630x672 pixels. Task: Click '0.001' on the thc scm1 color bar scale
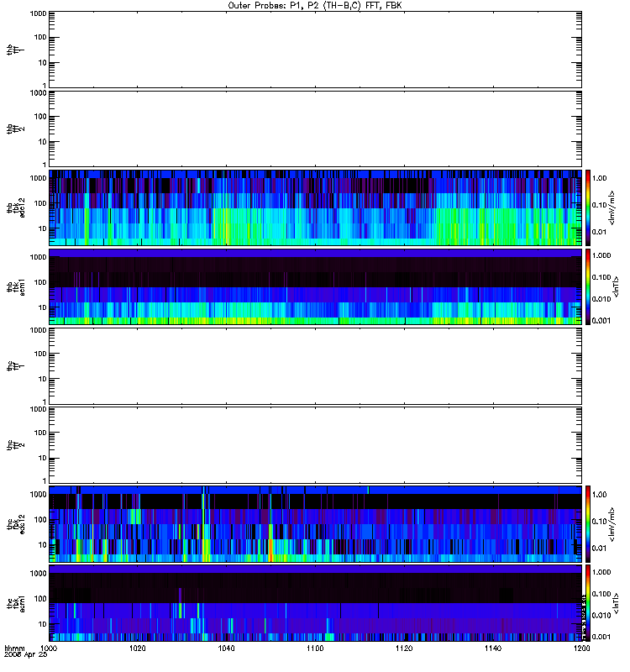point(601,637)
